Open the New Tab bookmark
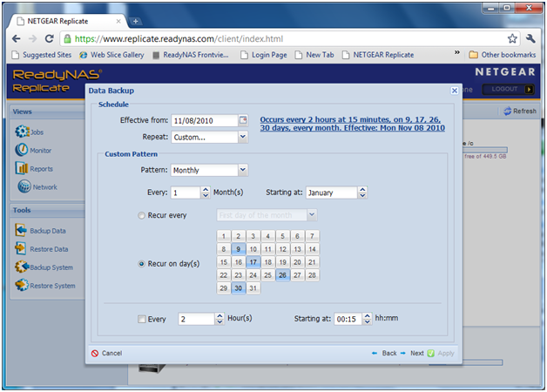The height and width of the screenshot is (392, 547). point(314,55)
